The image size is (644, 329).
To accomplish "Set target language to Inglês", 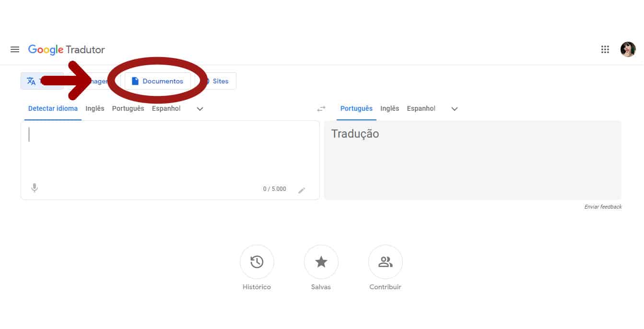I will (390, 108).
